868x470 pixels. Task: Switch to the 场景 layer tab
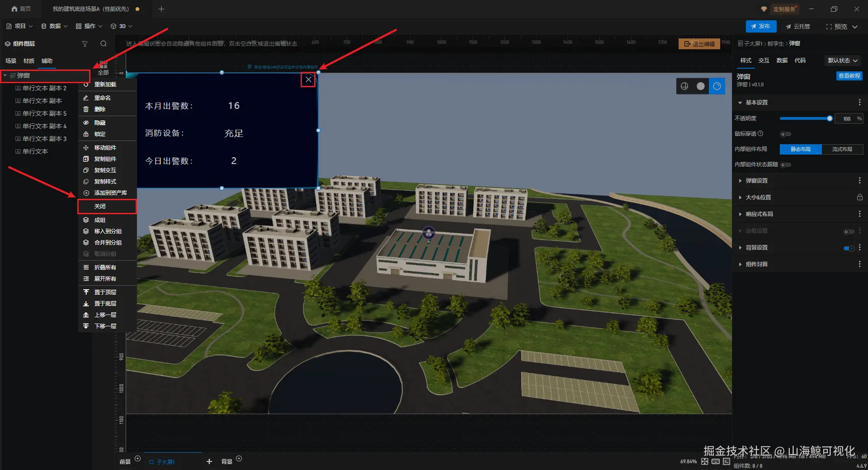[11, 61]
